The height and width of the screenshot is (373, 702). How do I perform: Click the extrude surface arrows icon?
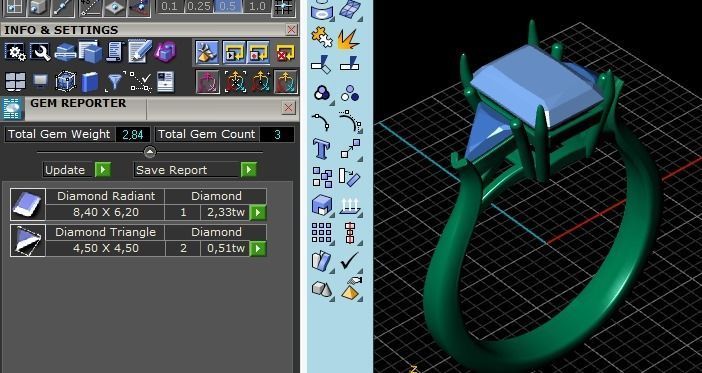(351, 205)
